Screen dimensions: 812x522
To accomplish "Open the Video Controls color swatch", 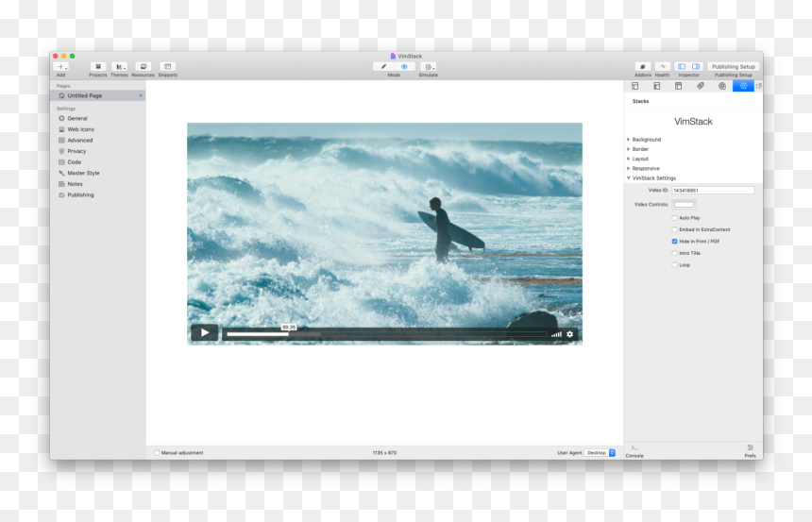I will pos(684,205).
